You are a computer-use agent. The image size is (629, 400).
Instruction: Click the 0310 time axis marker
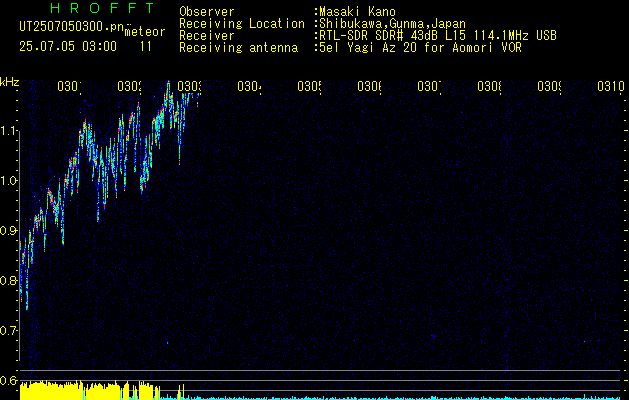(611, 86)
